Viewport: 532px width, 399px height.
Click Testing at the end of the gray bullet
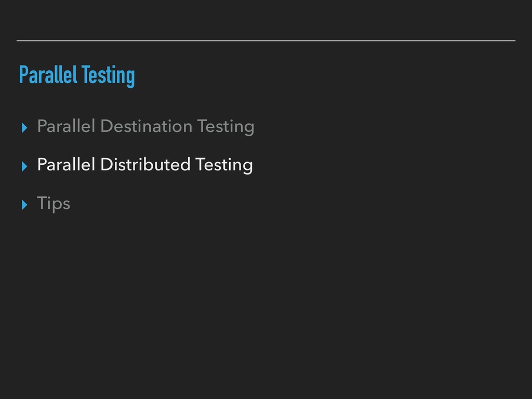click(225, 127)
